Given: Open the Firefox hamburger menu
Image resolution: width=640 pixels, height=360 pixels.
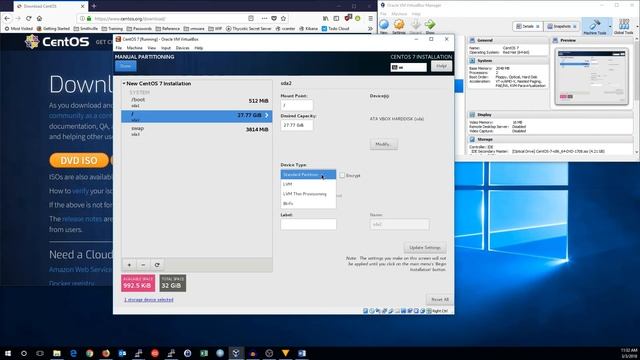Looking at the screenshot, I should pos(370,18).
